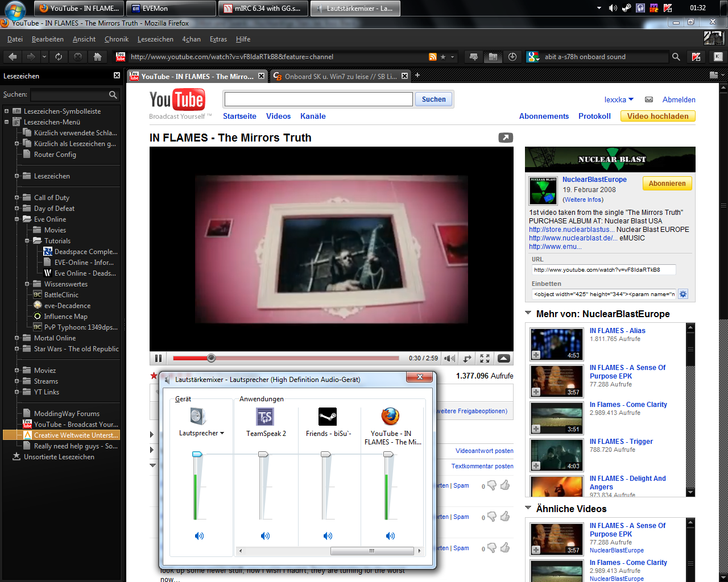The image size is (728, 582).
Task: Click Video hochladen button
Action: pos(657,116)
